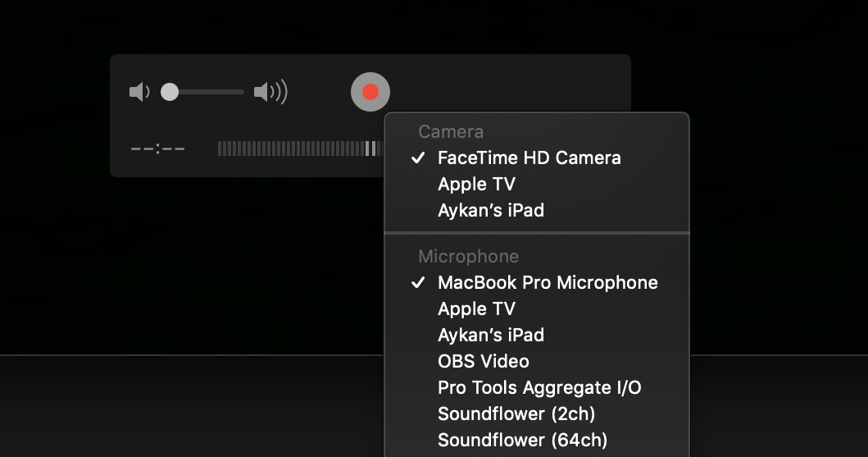Click the audio level meter bar
This screenshot has height=457, width=868.
pos(301,149)
